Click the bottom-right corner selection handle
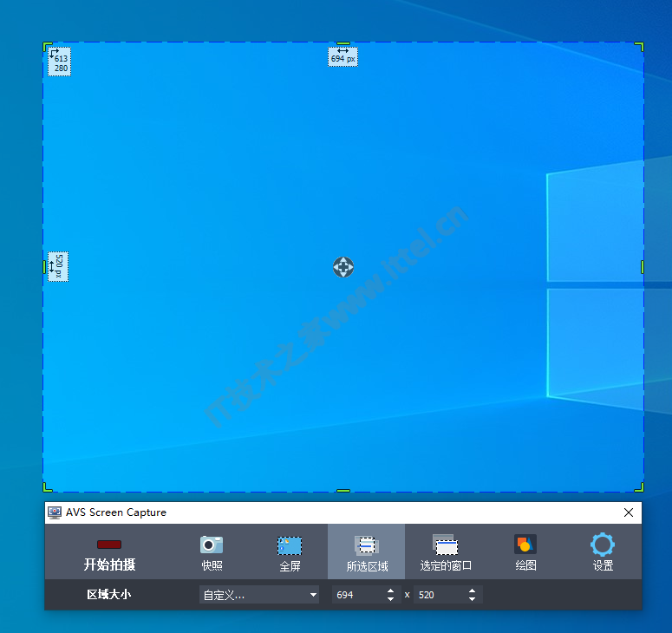The width and height of the screenshot is (672, 633). click(x=639, y=487)
